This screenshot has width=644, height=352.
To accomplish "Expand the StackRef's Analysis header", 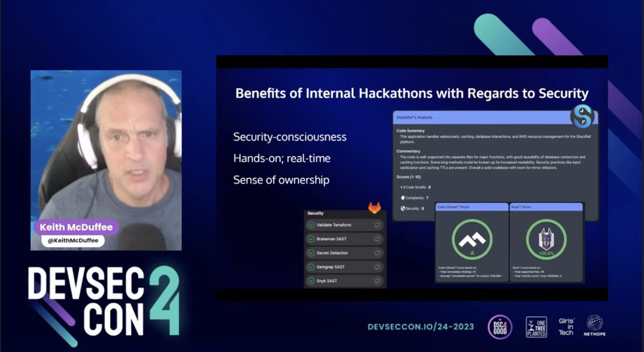I will point(424,117).
